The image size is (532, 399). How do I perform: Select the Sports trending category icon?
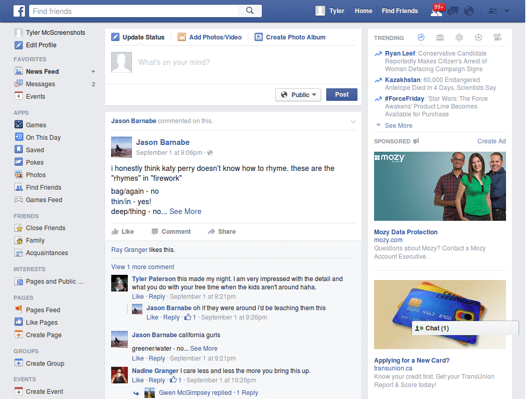(x=478, y=37)
